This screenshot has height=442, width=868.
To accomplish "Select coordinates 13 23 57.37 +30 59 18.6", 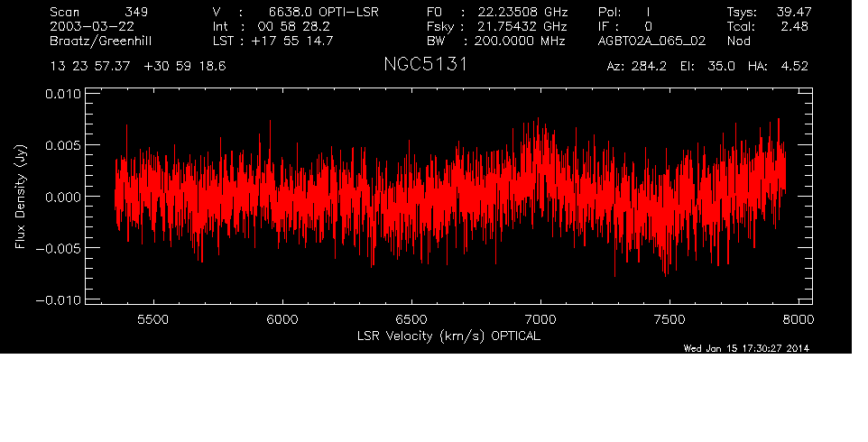I will (x=138, y=67).
